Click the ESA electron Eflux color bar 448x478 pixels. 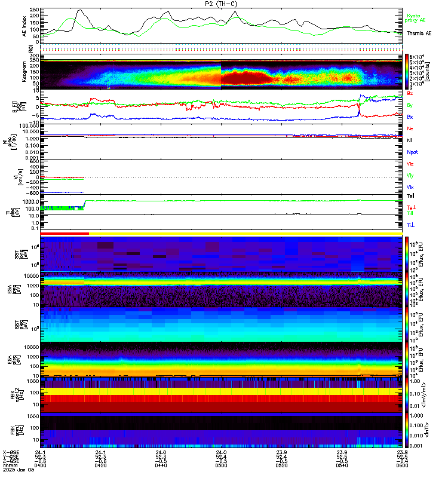407,360
